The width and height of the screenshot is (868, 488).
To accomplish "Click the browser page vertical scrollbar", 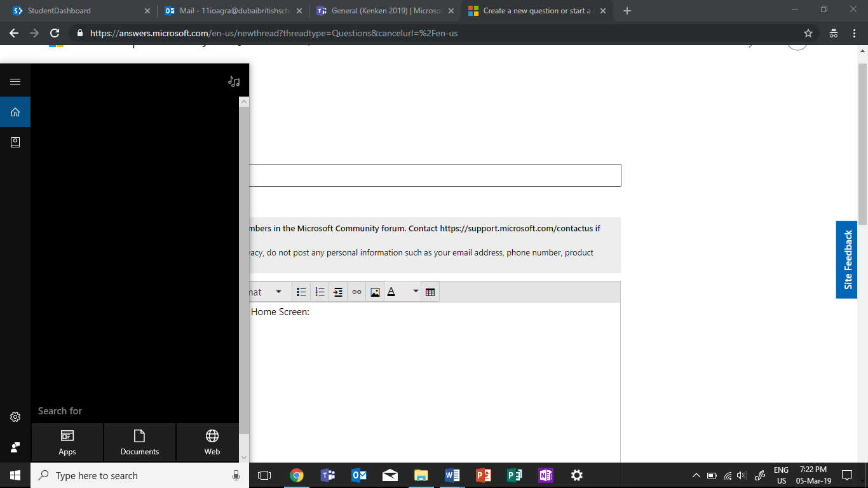I will coord(862,144).
